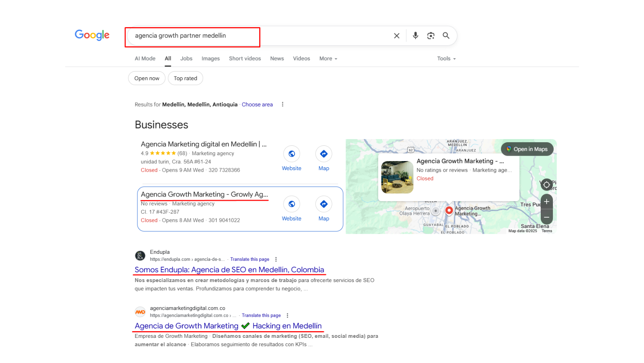Image resolution: width=644 pixels, height=363 pixels.
Task: Clear the search query with X icon
Action: 397,36
